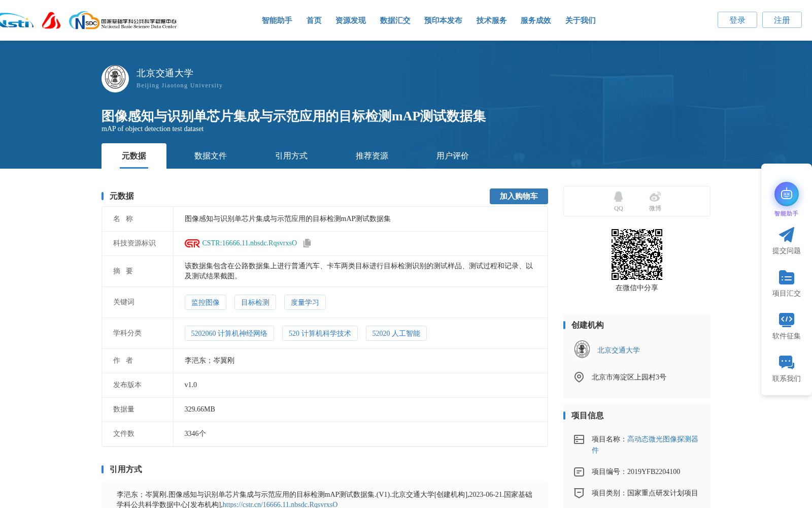
Task: Click the 注册 register button
Action: [x=782, y=20]
